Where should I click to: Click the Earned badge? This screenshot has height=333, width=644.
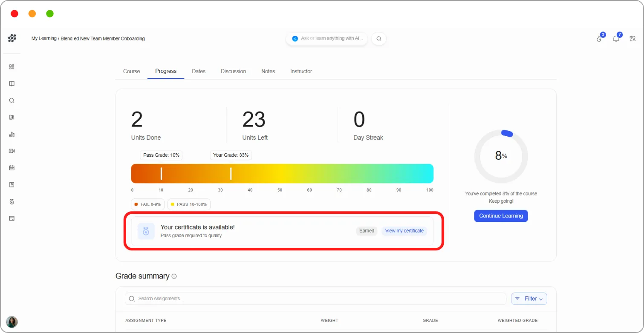367,231
